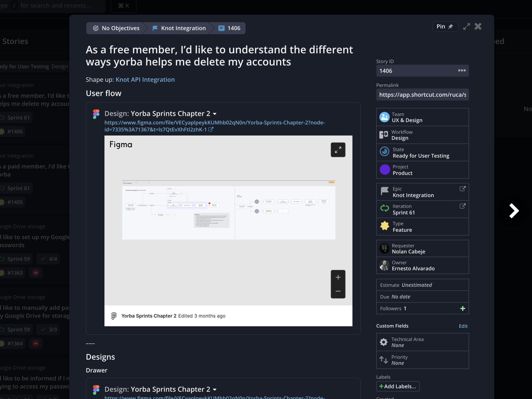Click the Permalink URL field
The width and height of the screenshot is (532, 399).
pos(422,95)
